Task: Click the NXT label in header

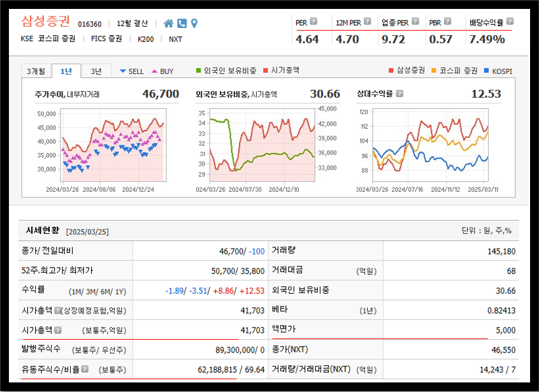Action: click(x=175, y=40)
